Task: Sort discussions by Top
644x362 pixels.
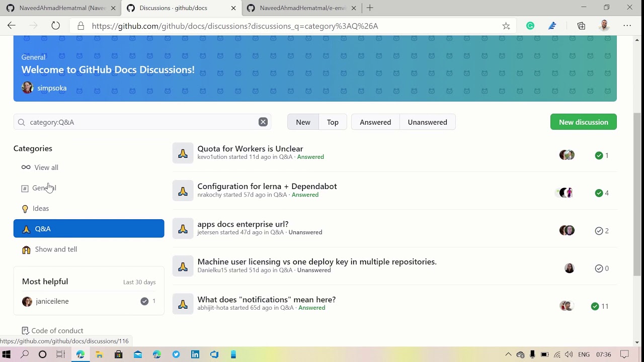Action: [333, 122]
